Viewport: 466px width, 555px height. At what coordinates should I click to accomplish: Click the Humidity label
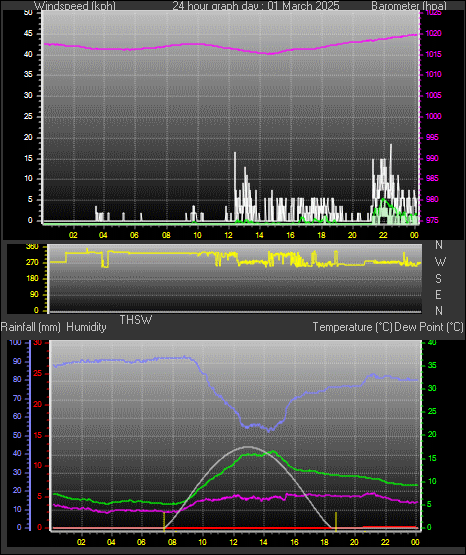[x=86, y=327]
